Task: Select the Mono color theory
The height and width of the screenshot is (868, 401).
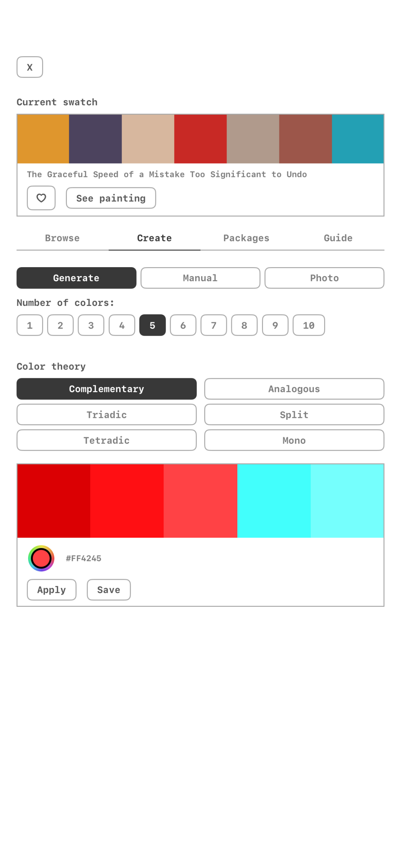Action: pyautogui.click(x=294, y=440)
